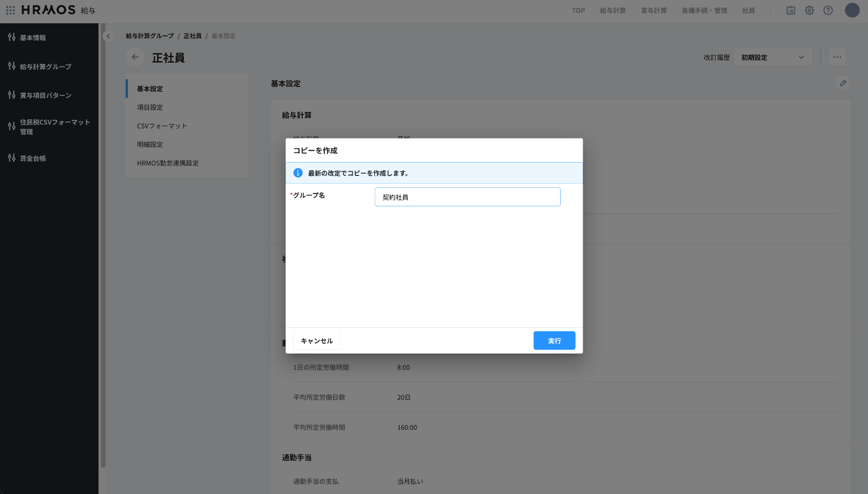
Task: Open the help question mark icon
Action: tap(828, 10)
